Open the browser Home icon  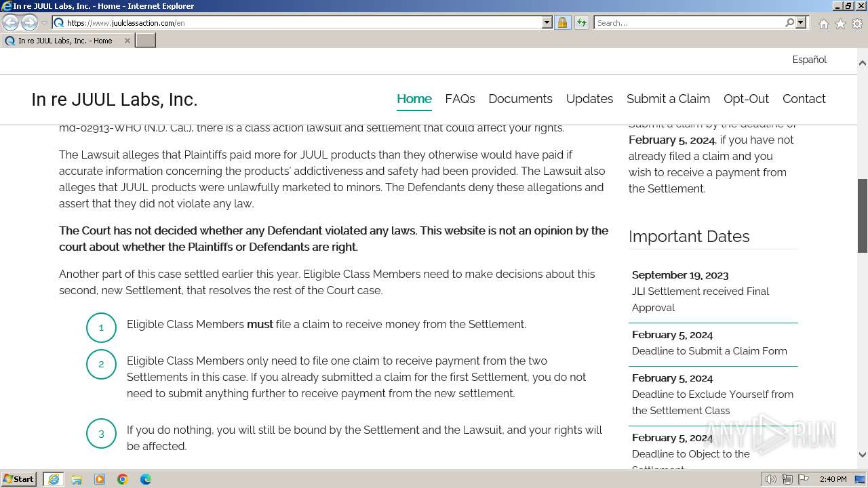823,24
